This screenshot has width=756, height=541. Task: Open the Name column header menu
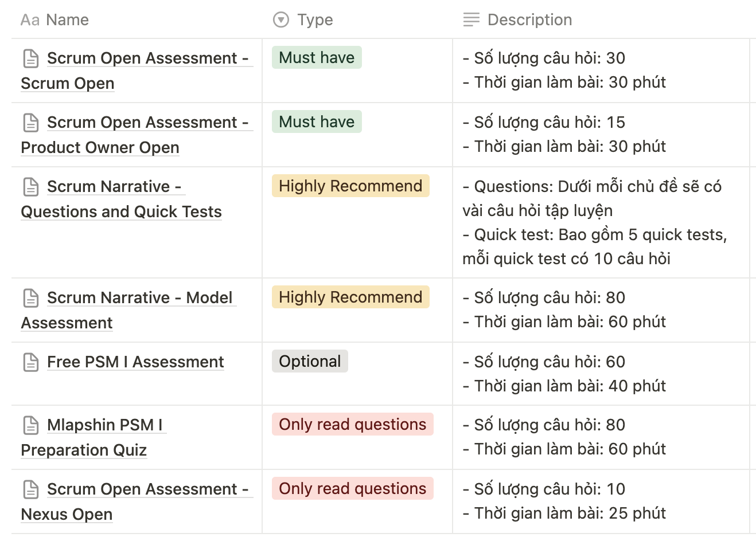point(137,20)
